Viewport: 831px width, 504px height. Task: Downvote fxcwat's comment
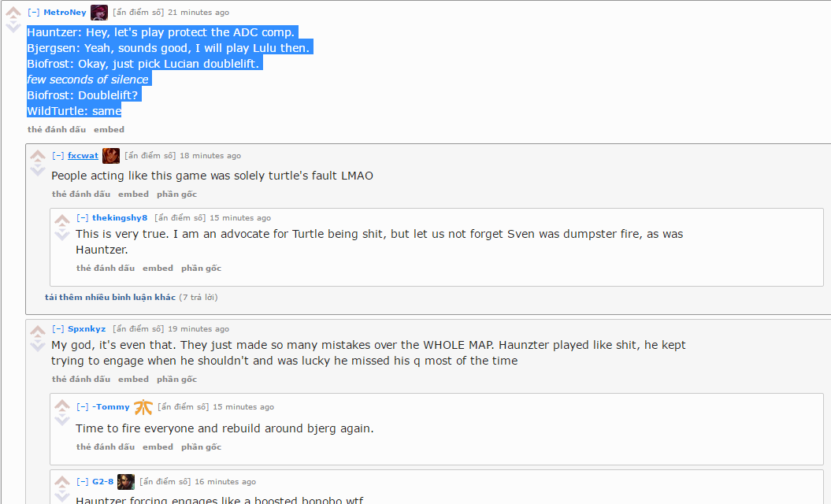pos(38,169)
